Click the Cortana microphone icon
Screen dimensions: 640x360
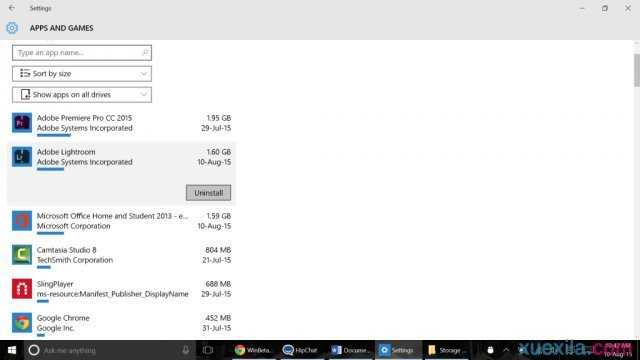coord(185,350)
